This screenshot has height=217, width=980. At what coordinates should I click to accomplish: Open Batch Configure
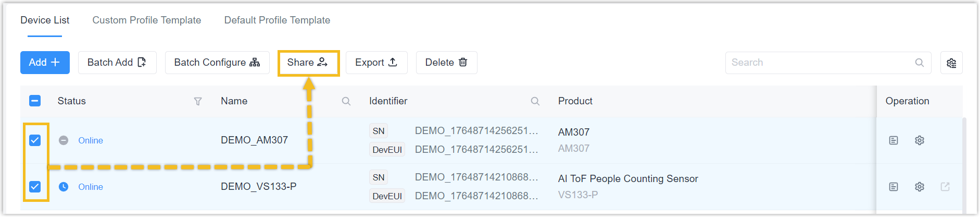point(217,63)
